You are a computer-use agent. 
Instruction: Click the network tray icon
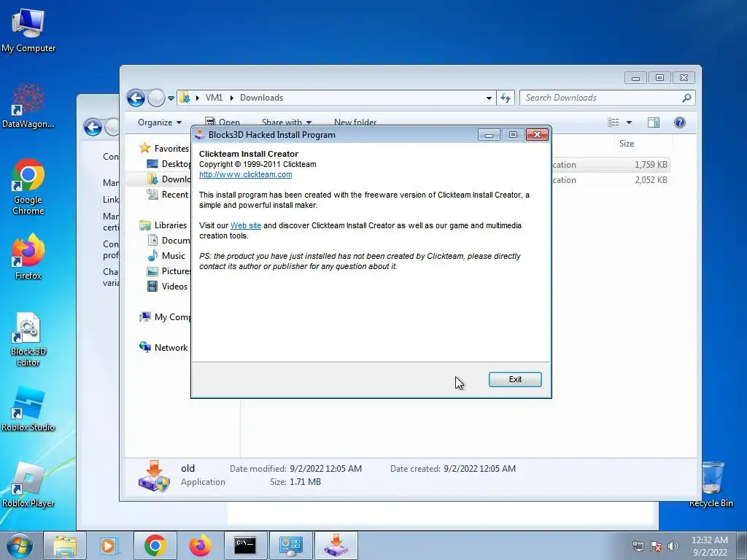click(638, 546)
